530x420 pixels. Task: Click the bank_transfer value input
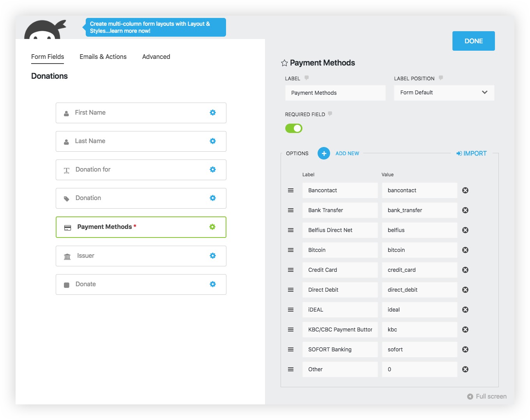tap(419, 210)
